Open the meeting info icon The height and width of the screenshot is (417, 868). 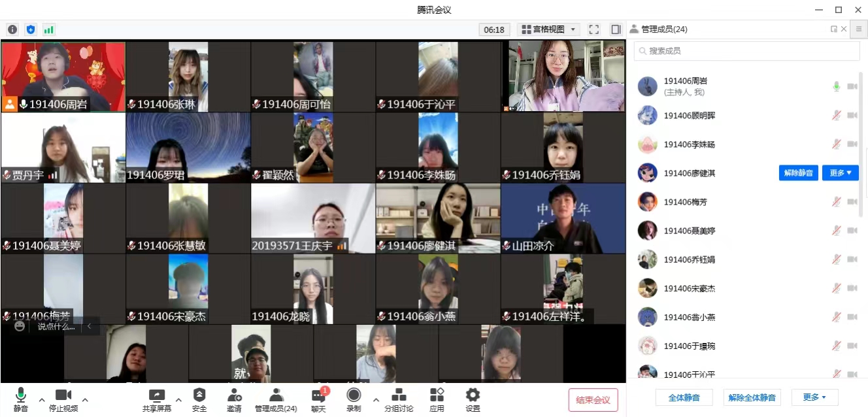point(12,29)
